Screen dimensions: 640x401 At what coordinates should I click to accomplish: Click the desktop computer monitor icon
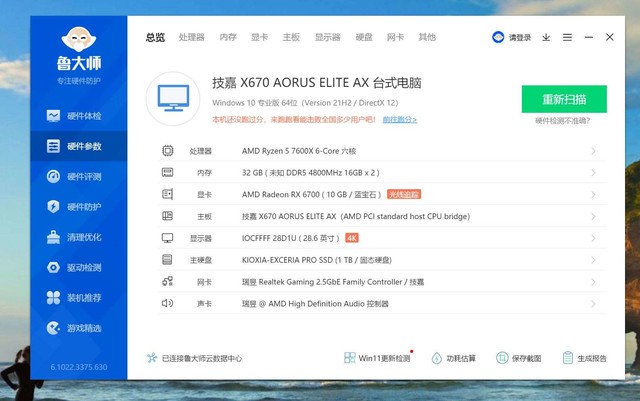[173, 99]
